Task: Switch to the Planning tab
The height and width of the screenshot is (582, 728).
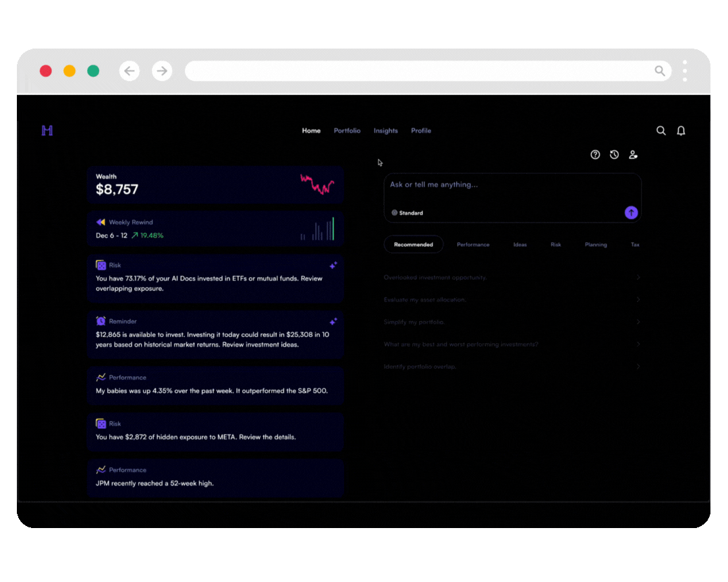Action: pos(595,245)
